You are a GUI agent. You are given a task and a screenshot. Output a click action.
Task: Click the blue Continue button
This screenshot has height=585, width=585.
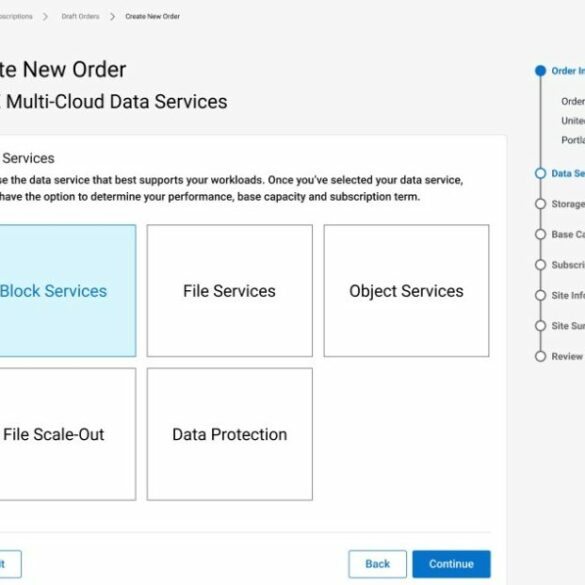(451, 564)
